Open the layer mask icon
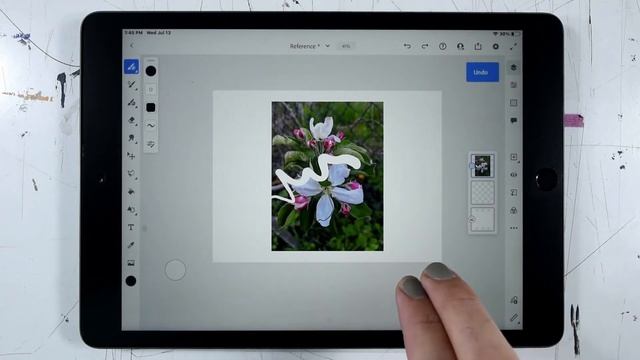Screen dimensions: 640x360 514,192
